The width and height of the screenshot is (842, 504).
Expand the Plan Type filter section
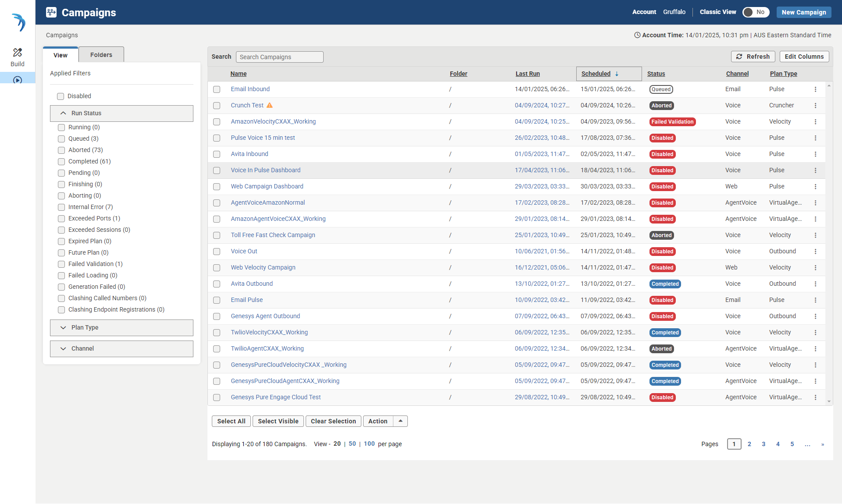[63, 328]
